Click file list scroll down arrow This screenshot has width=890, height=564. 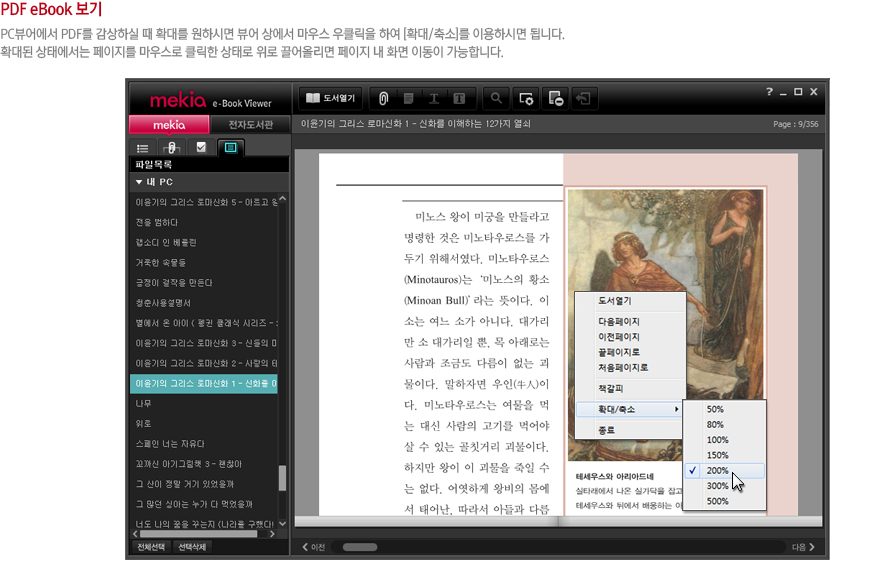283,524
